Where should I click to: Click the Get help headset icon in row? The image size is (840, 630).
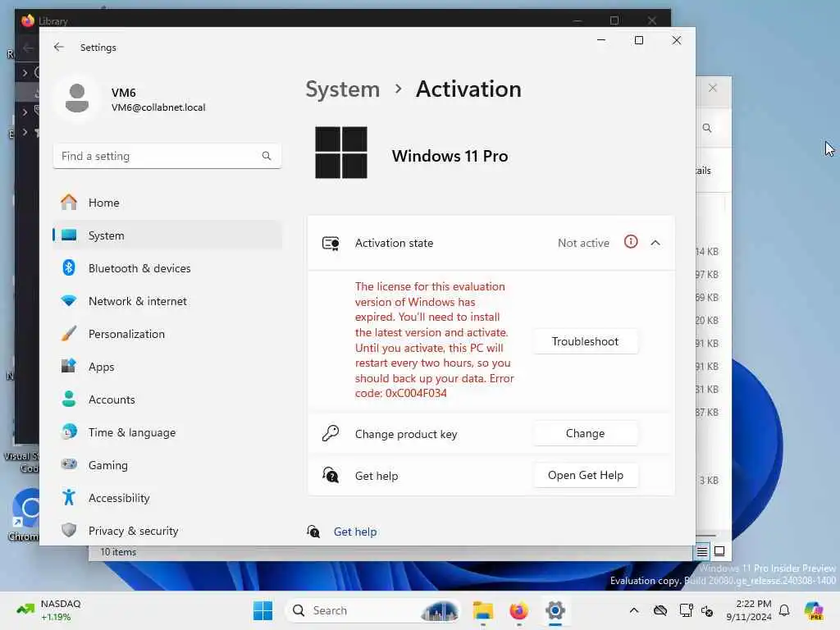331,475
